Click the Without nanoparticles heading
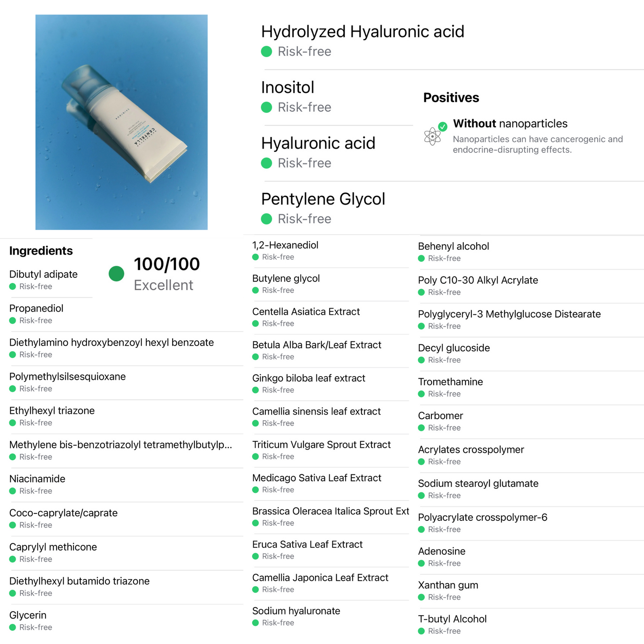 pyautogui.click(x=510, y=124)
